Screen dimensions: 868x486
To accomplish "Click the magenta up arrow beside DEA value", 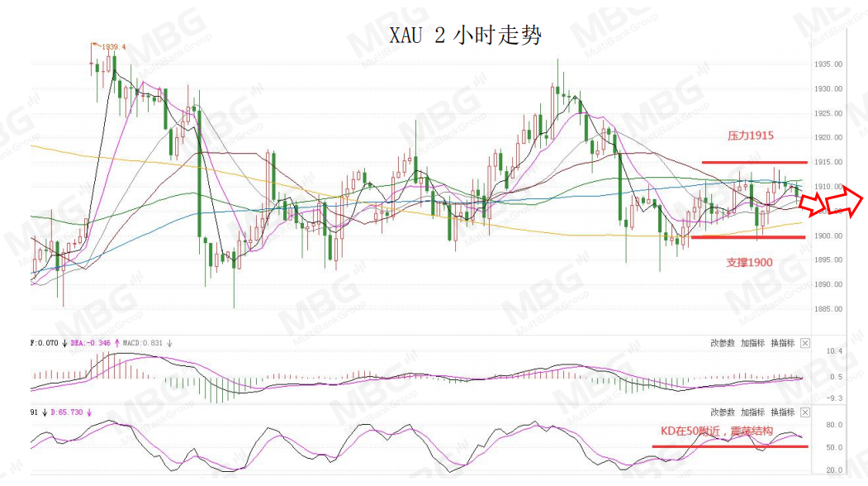I will 116,343.
